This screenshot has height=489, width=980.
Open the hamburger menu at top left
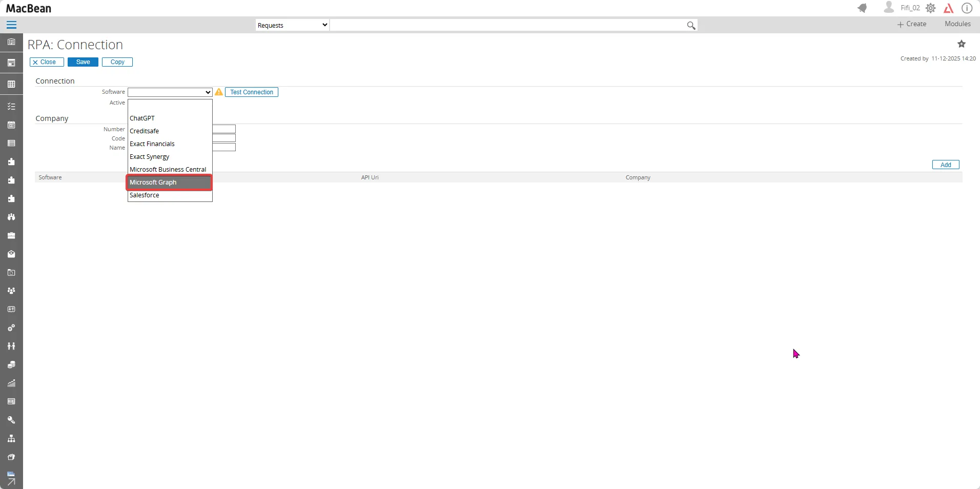click(11, 24)
